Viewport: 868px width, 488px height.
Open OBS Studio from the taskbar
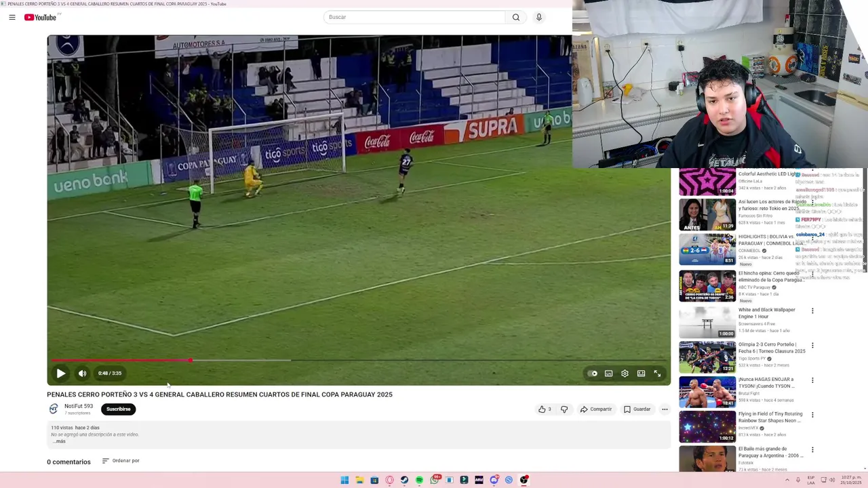[524, 480]
